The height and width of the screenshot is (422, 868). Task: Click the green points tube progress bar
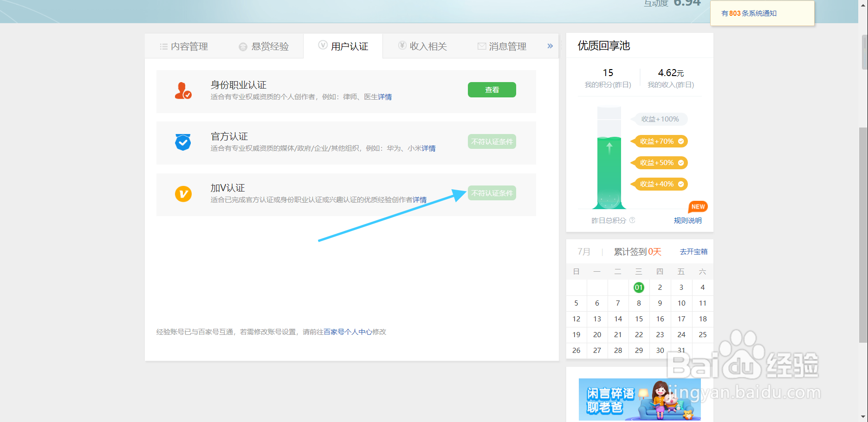tap(609, 158)
